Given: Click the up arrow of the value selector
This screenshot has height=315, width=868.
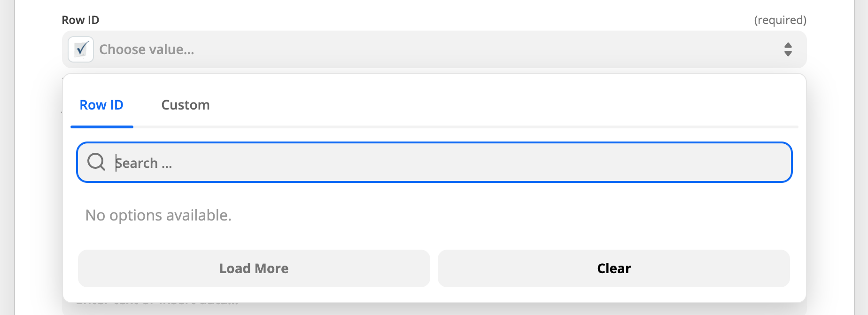Looking at the screenshot, I should click(x=788, y=45).
